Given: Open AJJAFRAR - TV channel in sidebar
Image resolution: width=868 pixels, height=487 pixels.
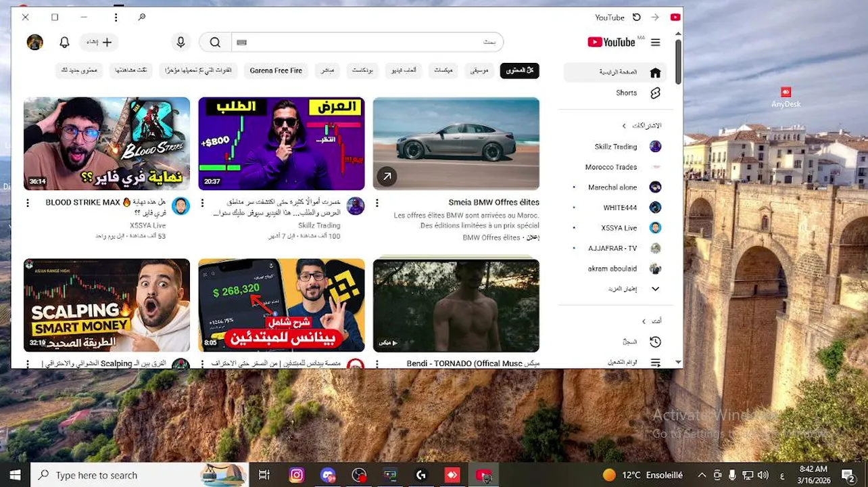Looking at the screenshot, I should pos(615,248).
